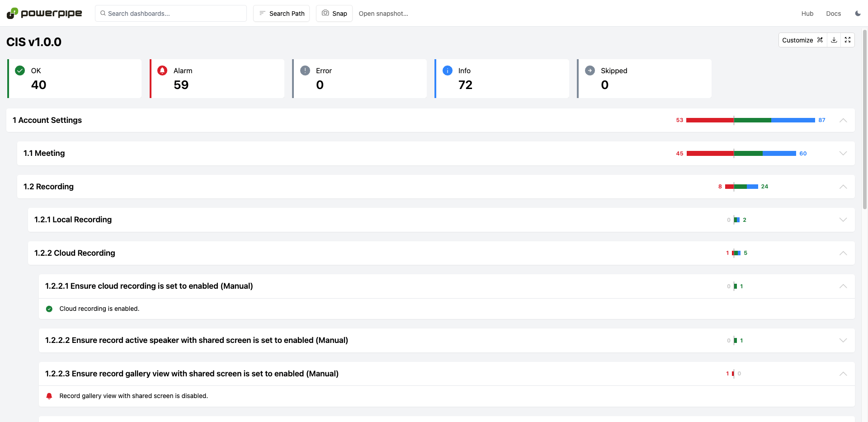Image resolution: width=868 pixels, height=422 pixels.
Task: Click the Customize button
Action: point(802,40)
